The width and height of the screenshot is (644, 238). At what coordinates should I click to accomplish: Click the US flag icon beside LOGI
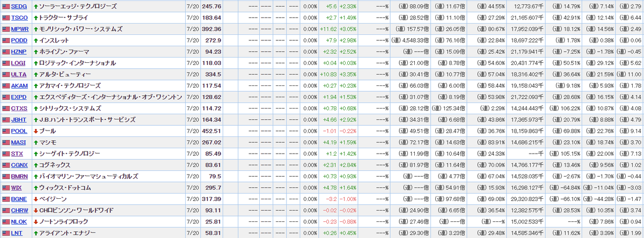(6, 63)
